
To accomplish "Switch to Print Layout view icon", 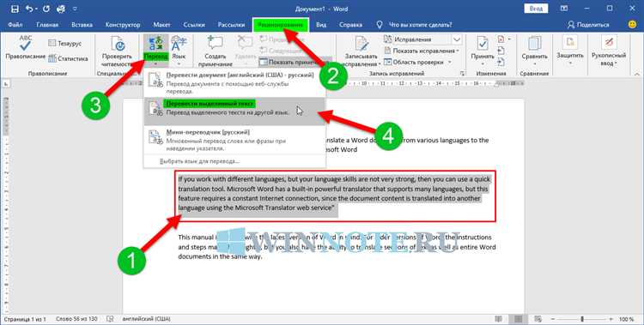I will coord(519,319).
